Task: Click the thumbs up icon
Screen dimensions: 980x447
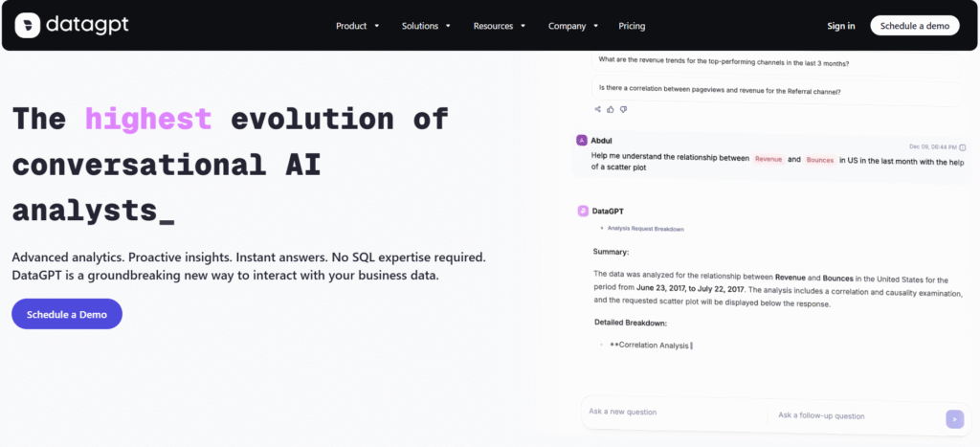Action: [611, 109]
